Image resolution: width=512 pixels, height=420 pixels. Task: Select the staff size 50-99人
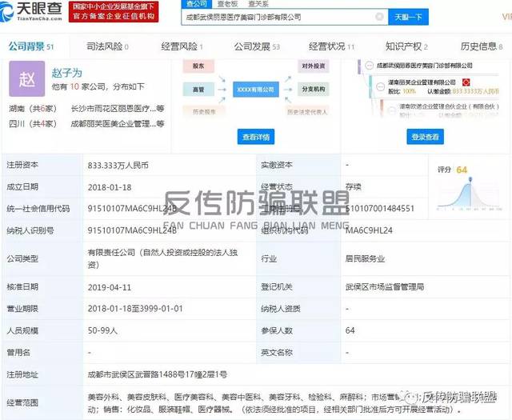(x=102, y=330)
